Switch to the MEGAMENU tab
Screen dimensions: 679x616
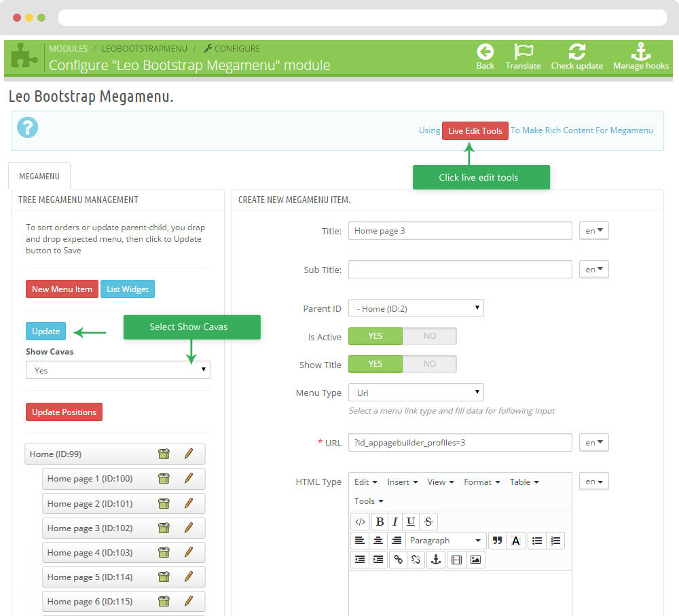39,177
